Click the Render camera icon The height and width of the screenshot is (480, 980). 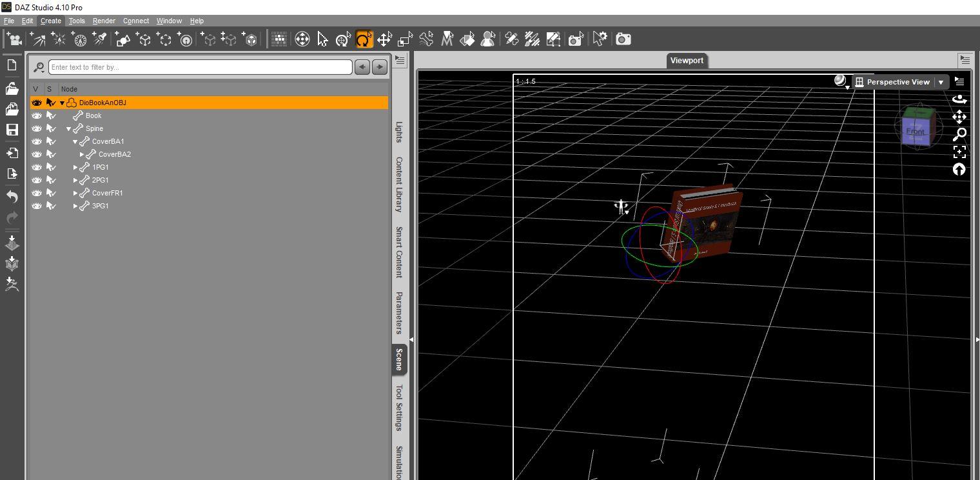coord(623,39)
